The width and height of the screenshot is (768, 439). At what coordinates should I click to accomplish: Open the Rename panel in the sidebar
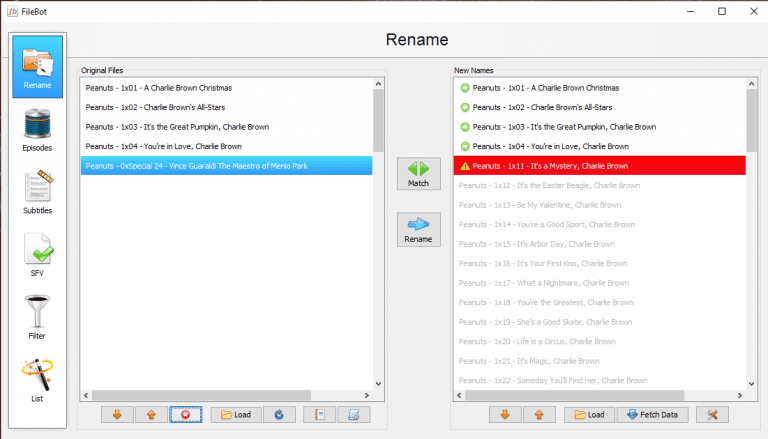pos(38,67)
